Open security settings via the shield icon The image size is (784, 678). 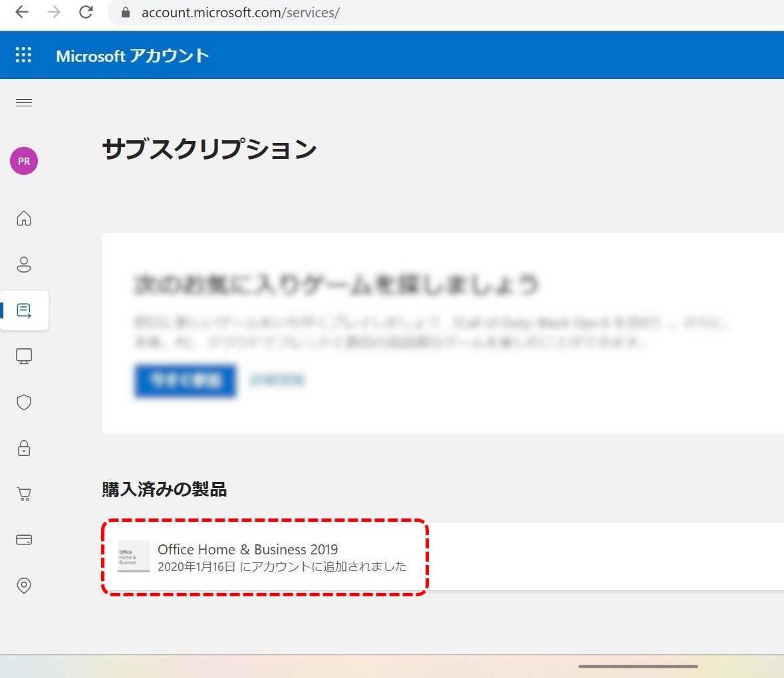click(24, 401)
